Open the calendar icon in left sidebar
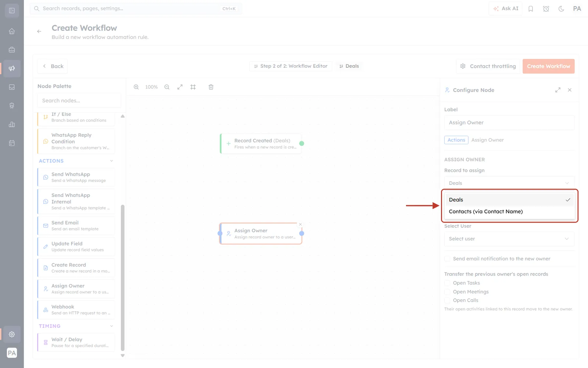This screenshot has height=368, width=588. click(12, 143)
